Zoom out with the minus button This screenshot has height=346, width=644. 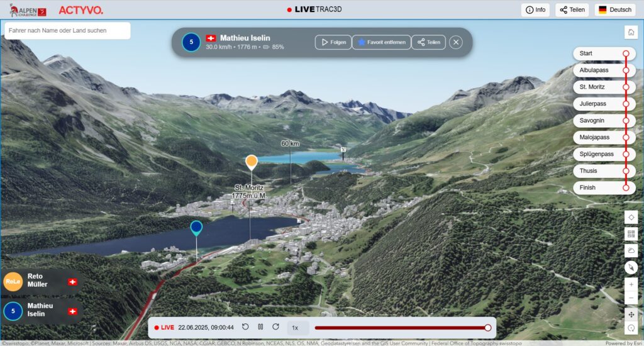(631, 298)
